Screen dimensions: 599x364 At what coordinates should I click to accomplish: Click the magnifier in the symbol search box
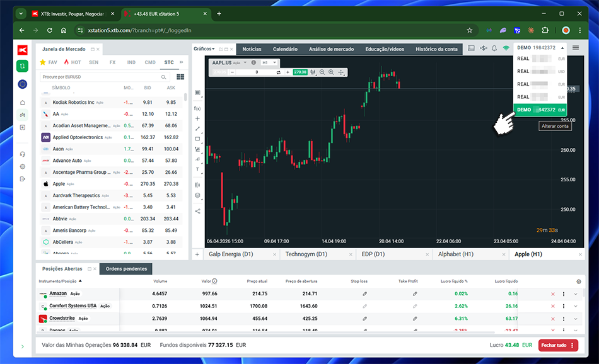click(163, 77)
